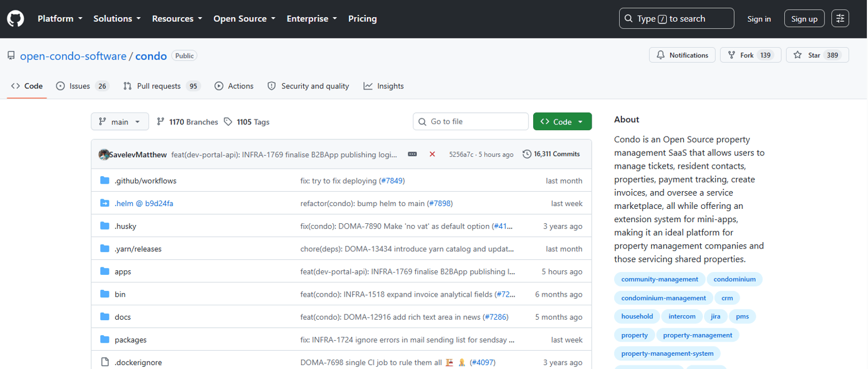The height and width of the screenshot is (369, 868).
Task: Open the crm topic tag
Action: click(x=728, y=298)
